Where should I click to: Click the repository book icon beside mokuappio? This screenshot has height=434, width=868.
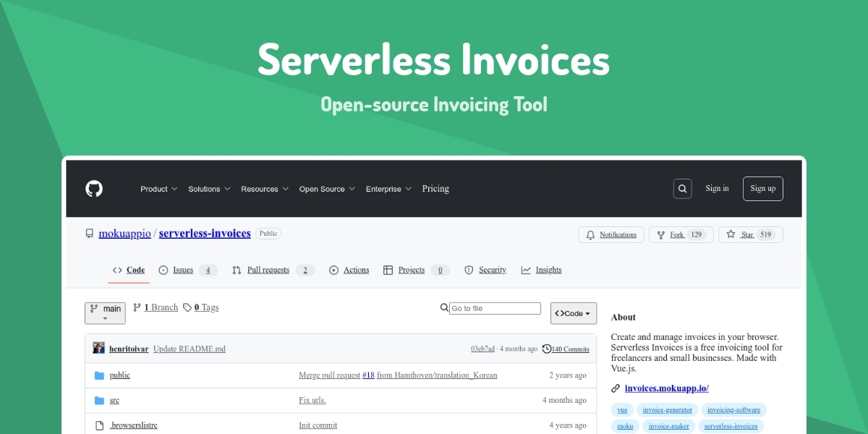click(89, 233)
